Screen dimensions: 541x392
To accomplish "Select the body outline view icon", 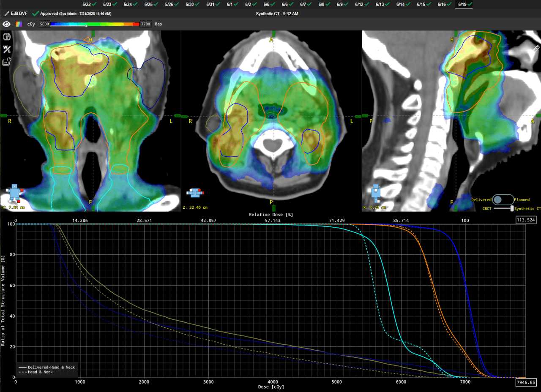I will 7,37.
